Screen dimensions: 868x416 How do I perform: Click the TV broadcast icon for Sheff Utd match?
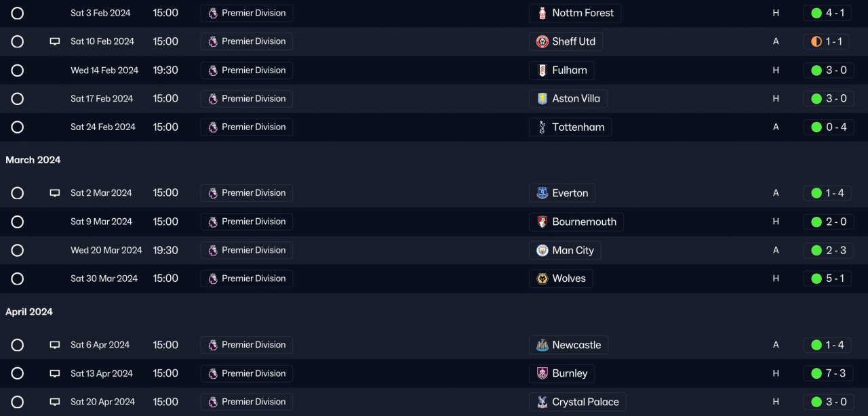(x=55, y=41)
